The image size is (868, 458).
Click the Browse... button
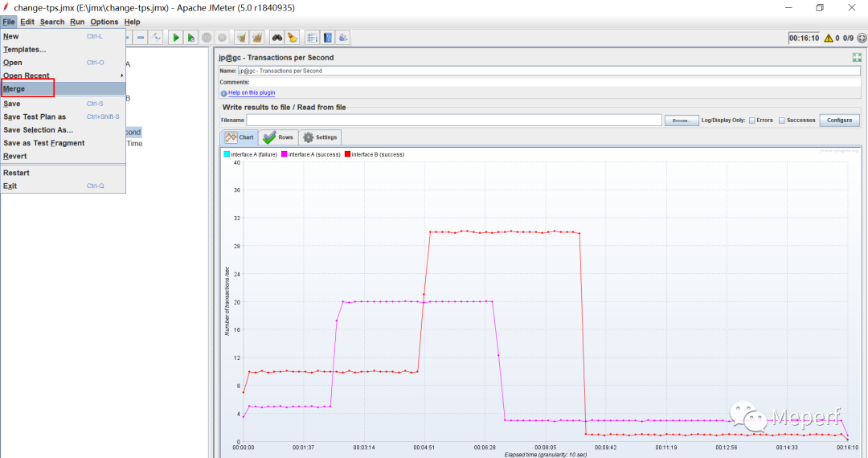click(682, 120)
